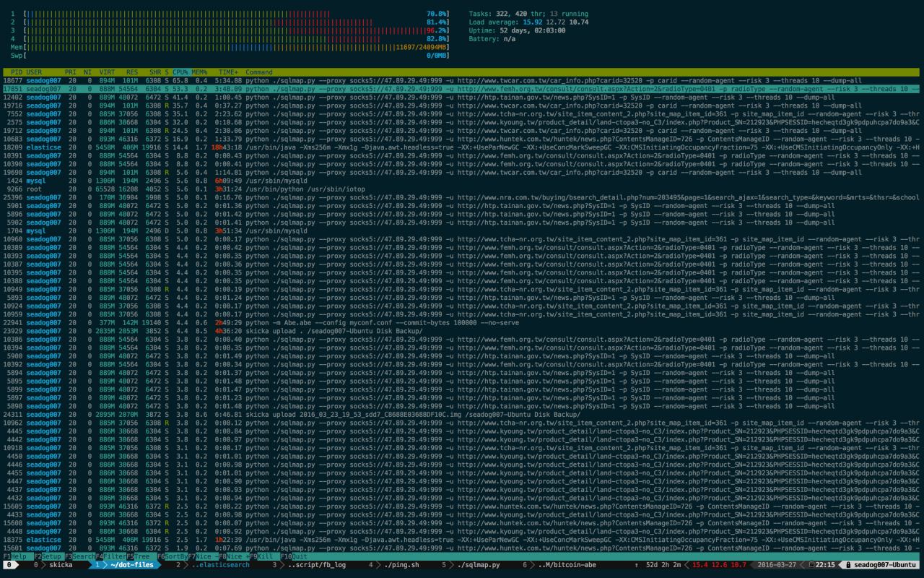Select nra.com.tw sqlmap row PID 25396
924x578 pixels.
tap(461, 198)
